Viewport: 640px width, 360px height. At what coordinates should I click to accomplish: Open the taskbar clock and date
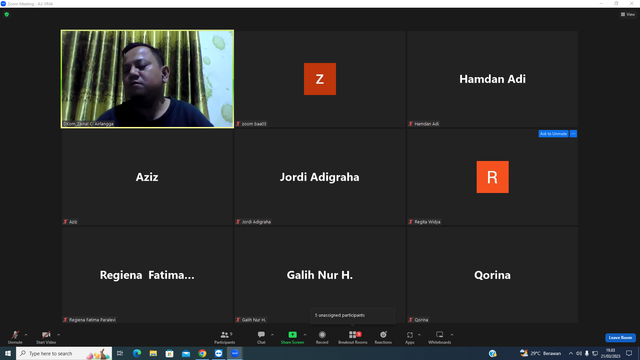[610, 353]
